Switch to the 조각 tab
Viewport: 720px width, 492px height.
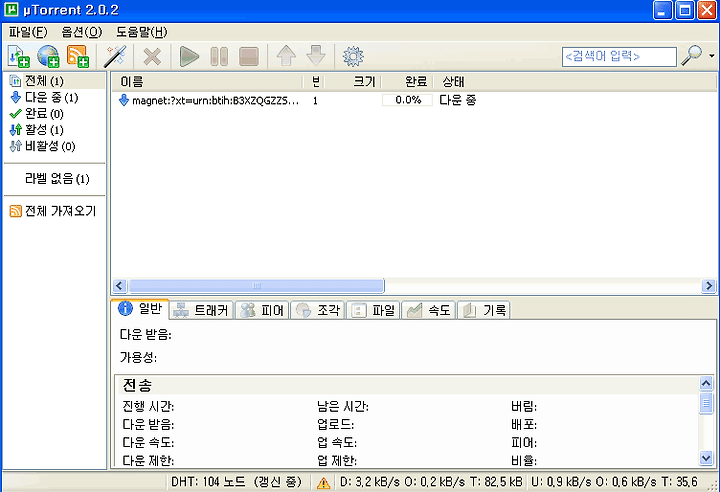318,311
